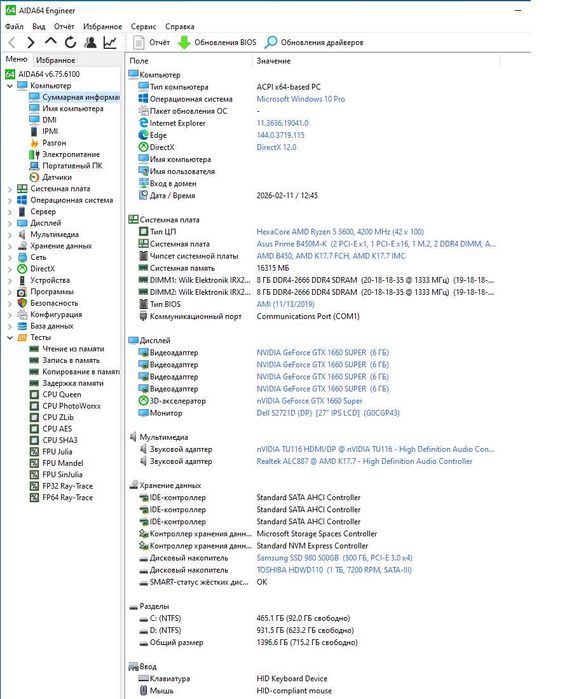
Task: Open the graph chart toolbar icon
Action: pyautogui.click(x=110, y=43)
